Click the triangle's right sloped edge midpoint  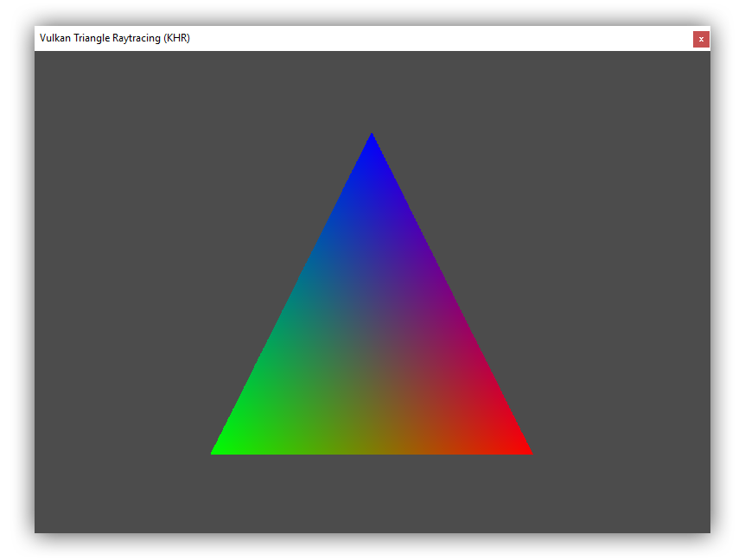(x=452, y=294)
